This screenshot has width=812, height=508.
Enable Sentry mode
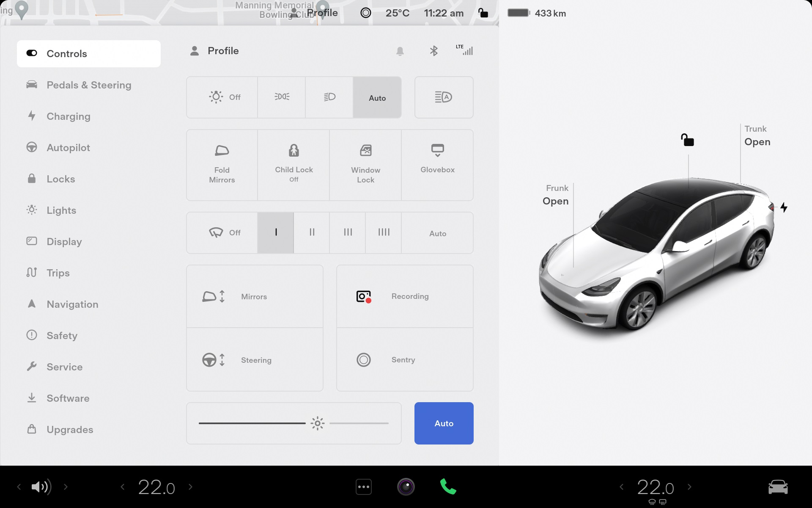(404, 359)
